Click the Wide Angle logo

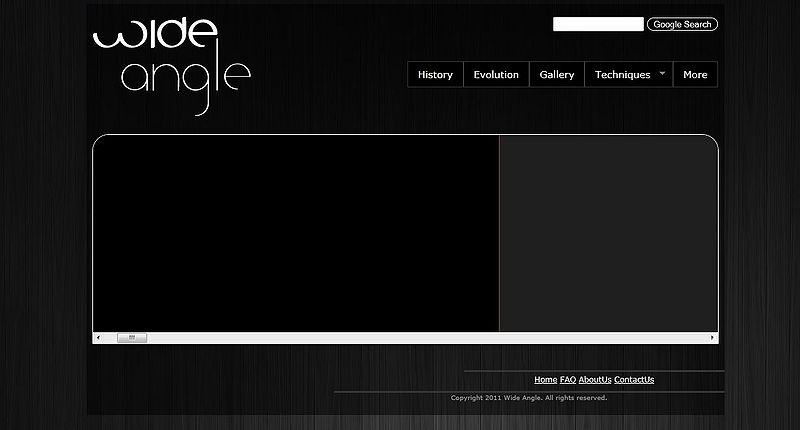pos(171,62)
